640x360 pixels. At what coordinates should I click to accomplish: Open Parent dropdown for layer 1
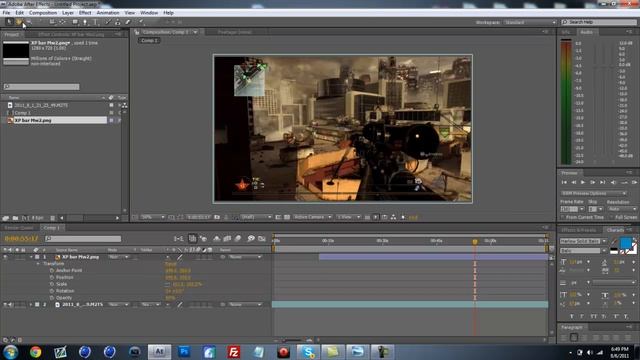(245, 257)
